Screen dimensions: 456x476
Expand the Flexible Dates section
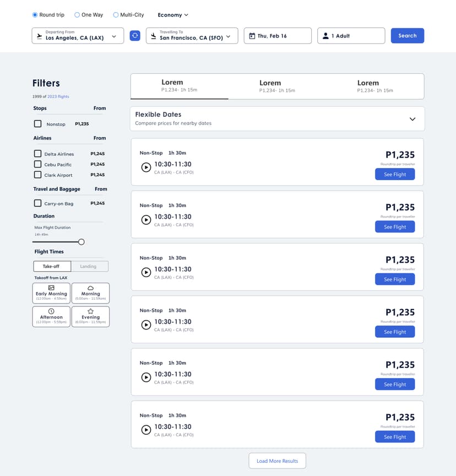[412, 118]
